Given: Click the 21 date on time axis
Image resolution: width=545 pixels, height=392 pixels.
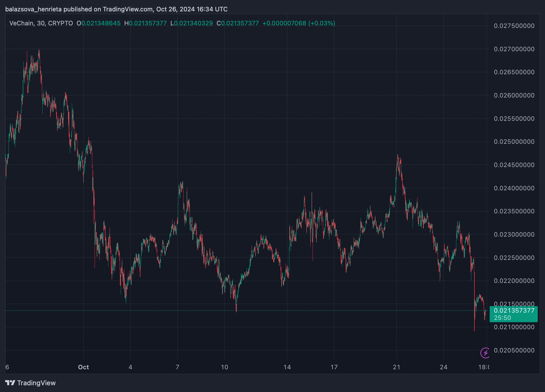Looking at the screenshot, I should coord(396,367).
